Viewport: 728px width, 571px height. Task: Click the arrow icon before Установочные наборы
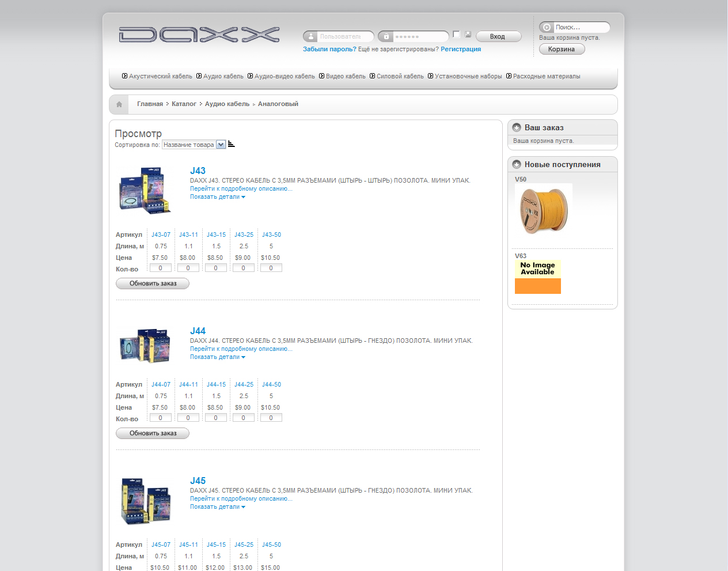430,76
